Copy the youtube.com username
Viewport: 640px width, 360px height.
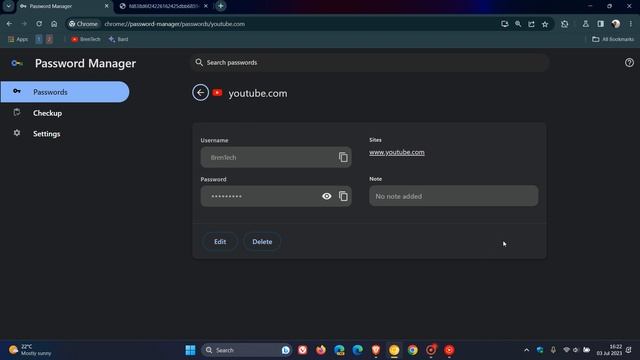coord(343,157)
